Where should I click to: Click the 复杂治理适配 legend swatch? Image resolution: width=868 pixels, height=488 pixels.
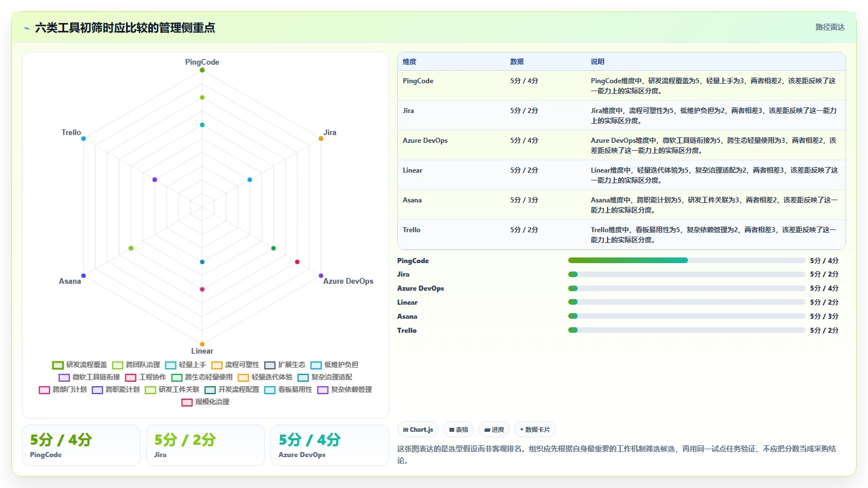[x=303, y=377]
